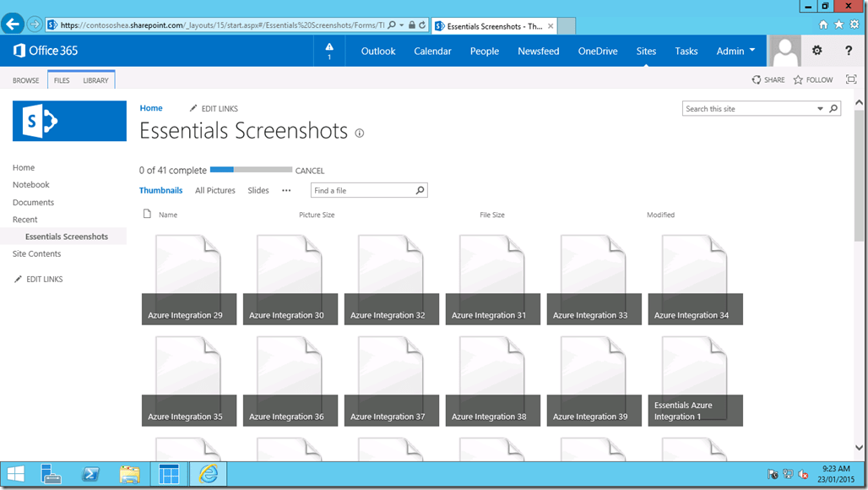Expand the ellipsis views menu next to Slides
Image resolution: width=868 pixels, height=490 pixels.
(x=285, y=190)
